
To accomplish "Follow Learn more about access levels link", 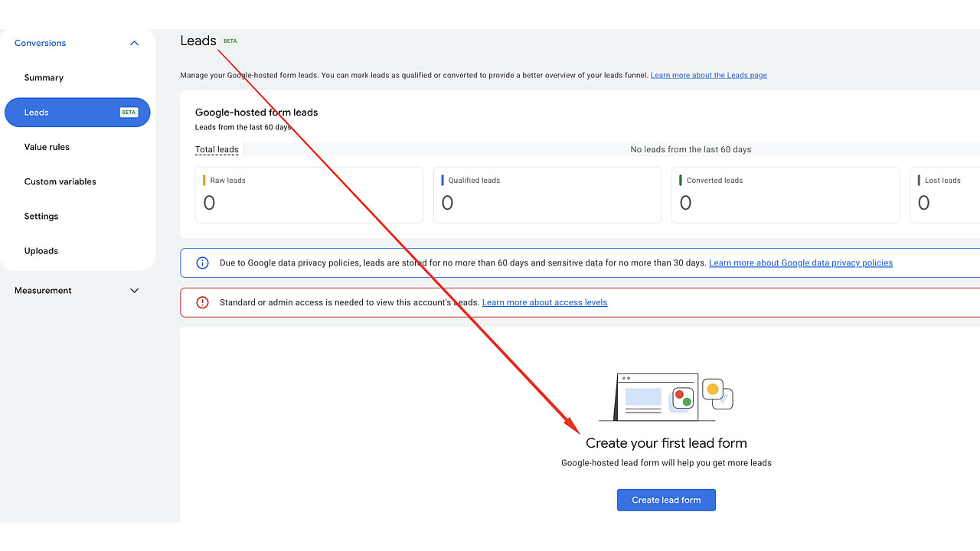I will point(544,302).
